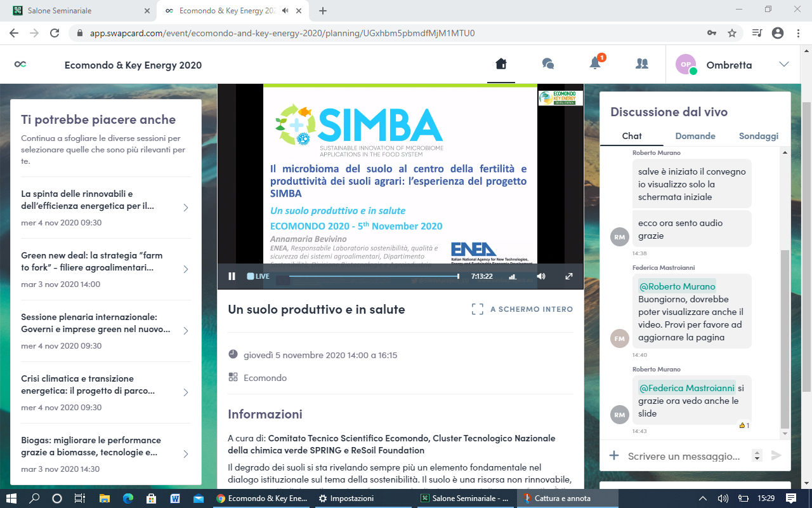The height and width of the screenshot is (508, 812).
Task: Open the video quality bars icon
Action: tap(513, 276)
